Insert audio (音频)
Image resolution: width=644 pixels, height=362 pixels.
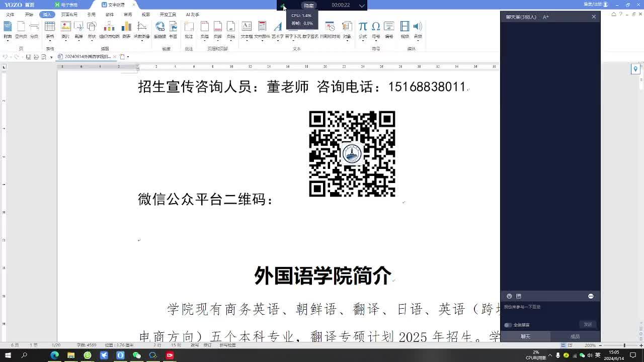[x=418, y=29]
